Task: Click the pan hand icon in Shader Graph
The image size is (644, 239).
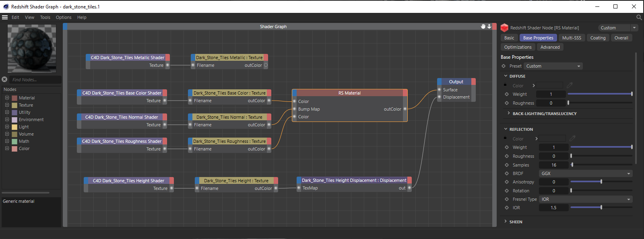Action: pos(483,27)
